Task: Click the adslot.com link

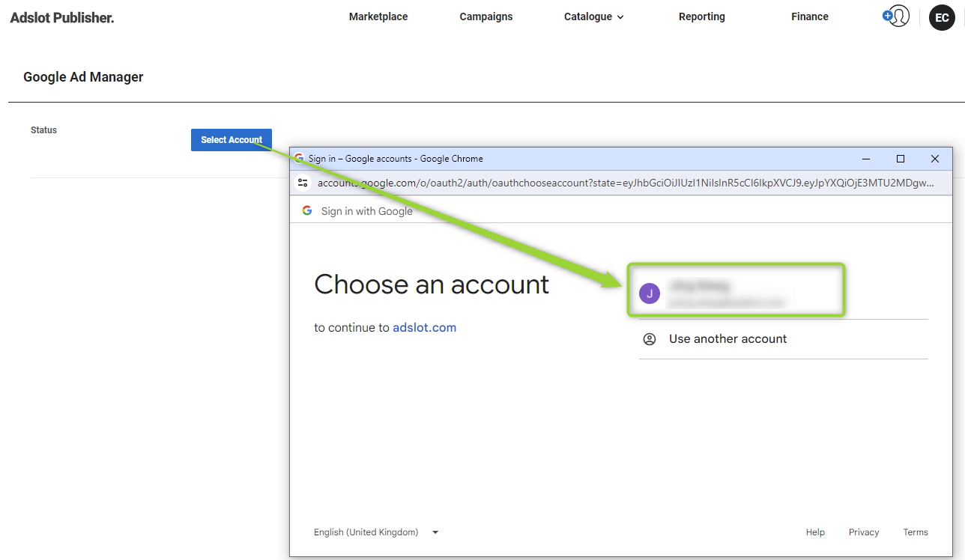Action: [424, 327]
